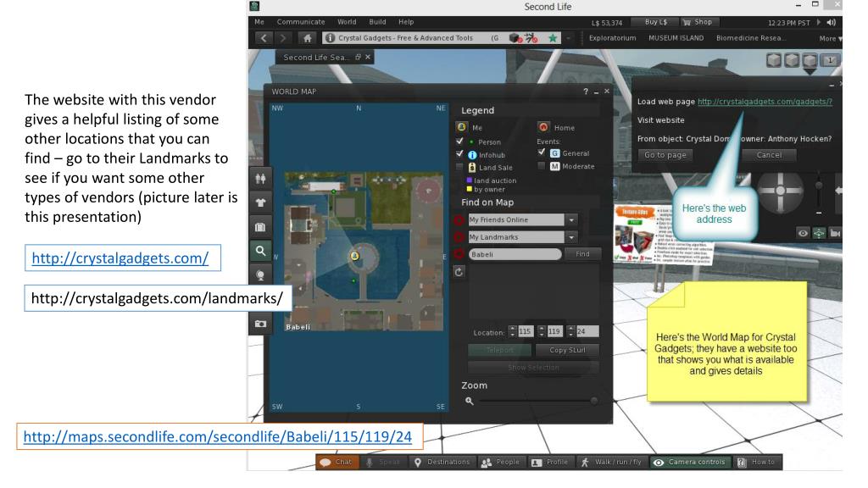Open the World menu

click(x=348, y=20)
